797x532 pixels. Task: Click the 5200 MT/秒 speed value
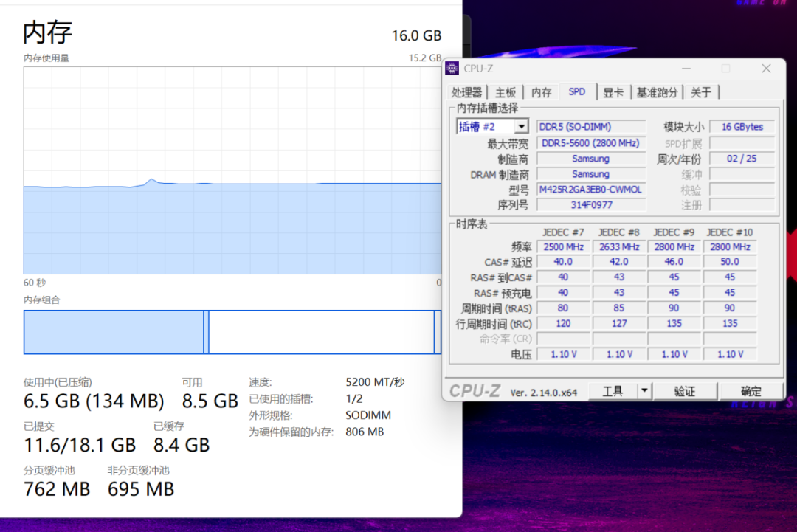(375, 382)
